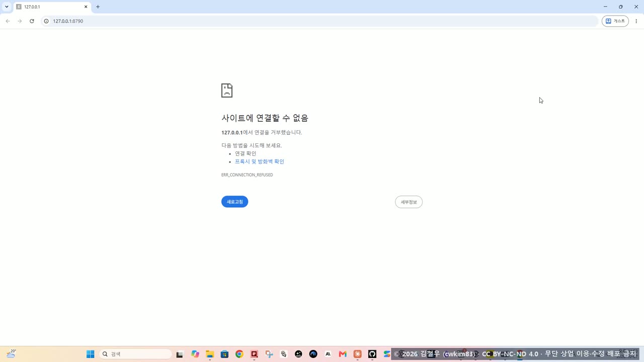Screen dimensions: 644x362
Task: Click the 세부정보 details button
Action: pyautogui.click(x=409, y=202)
